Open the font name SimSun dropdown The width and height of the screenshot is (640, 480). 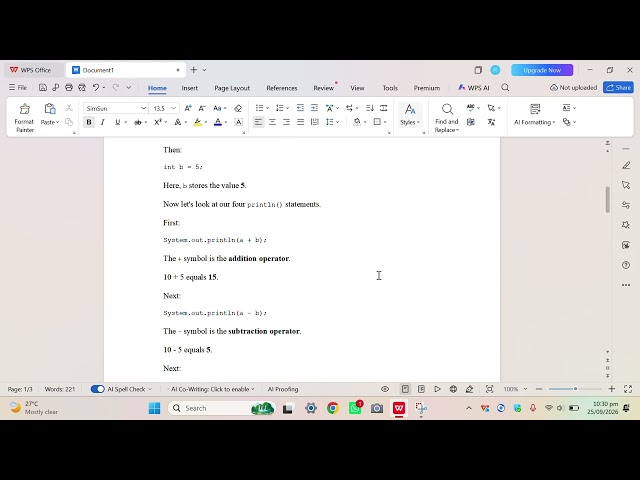144,108
